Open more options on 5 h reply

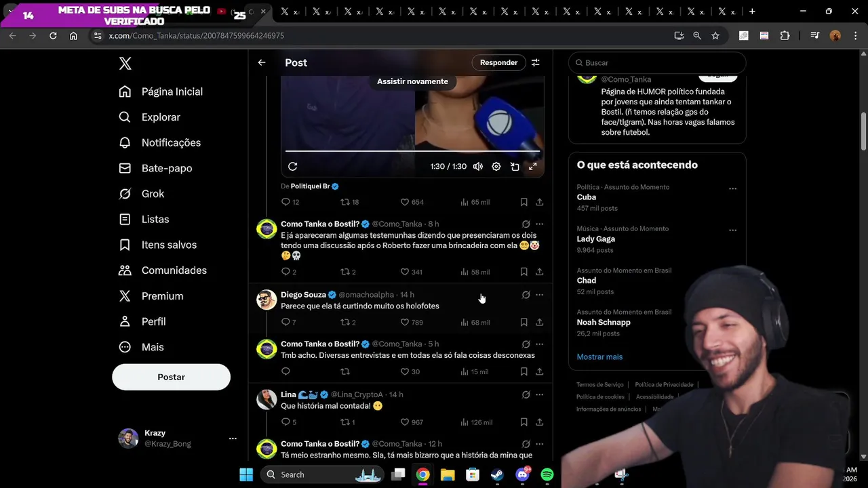click(x=539, y=344)
